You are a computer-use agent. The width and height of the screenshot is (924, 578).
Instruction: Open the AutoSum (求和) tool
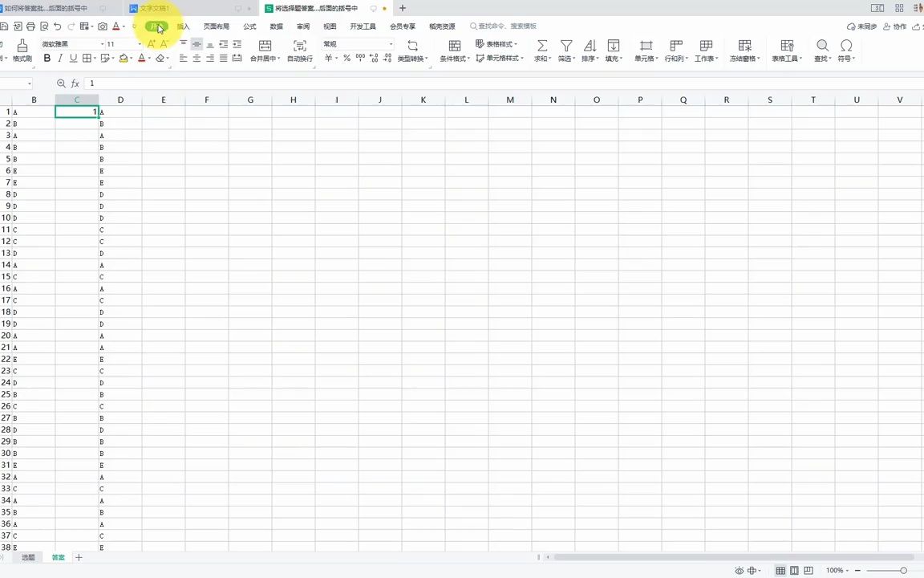coord(541,48)
